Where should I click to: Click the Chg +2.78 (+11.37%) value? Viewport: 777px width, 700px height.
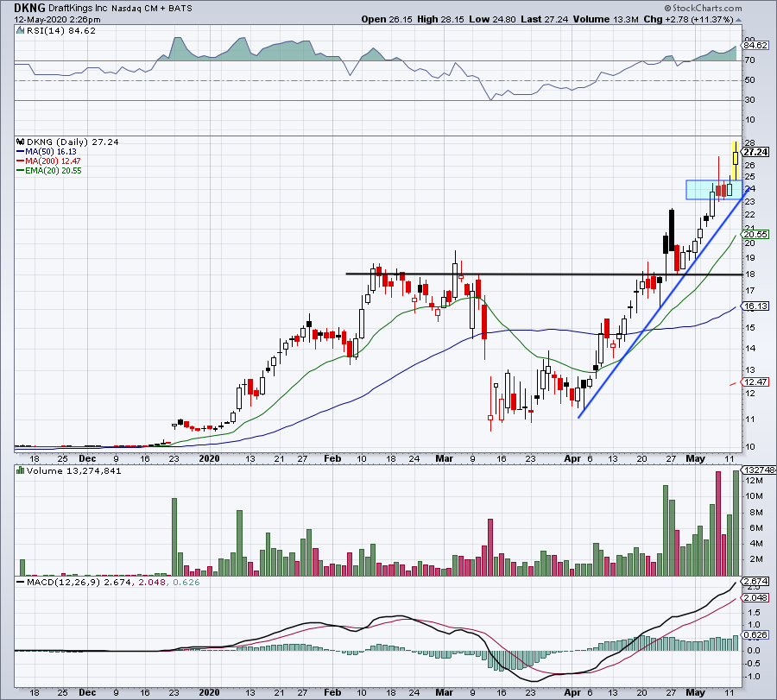pyautogui.click(x=688, y=19)
